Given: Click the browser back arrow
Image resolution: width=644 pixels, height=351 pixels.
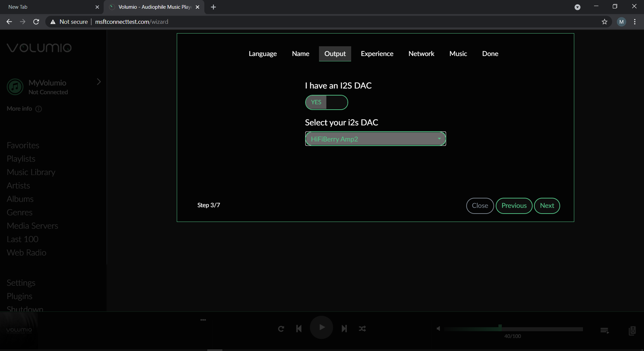Looking at the screenshot, I should click(x=9, y=22).
